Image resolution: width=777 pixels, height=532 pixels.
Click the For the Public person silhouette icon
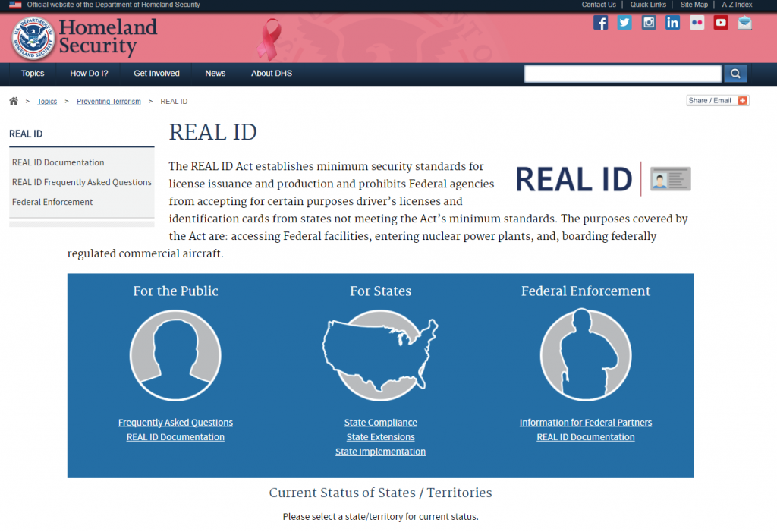click(175, 355)
